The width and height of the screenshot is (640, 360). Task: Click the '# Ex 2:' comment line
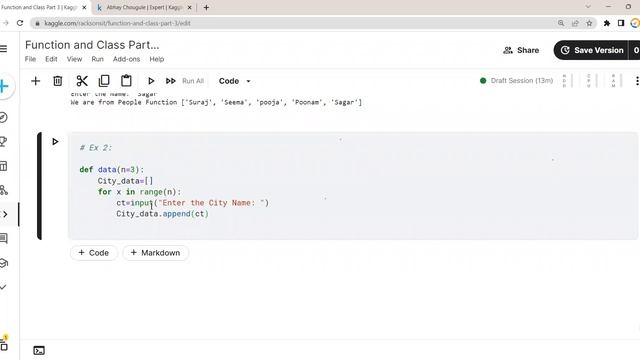tap(96, 148)
